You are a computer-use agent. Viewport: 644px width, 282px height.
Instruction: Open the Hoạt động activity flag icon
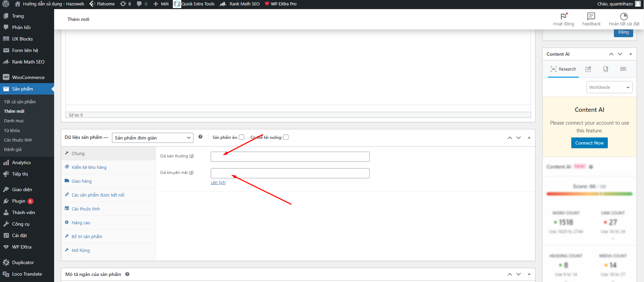tap(563, 17)
